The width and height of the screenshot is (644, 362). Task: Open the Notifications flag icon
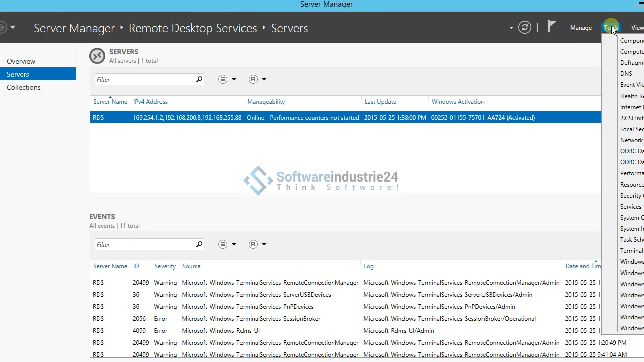pyautogui.click(x=552, y=27)
